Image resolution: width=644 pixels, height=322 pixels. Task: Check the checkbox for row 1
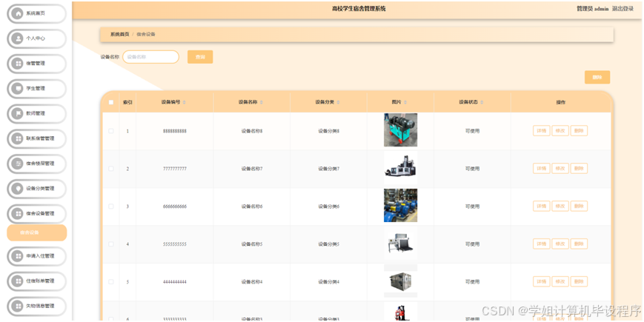point(111,131)
